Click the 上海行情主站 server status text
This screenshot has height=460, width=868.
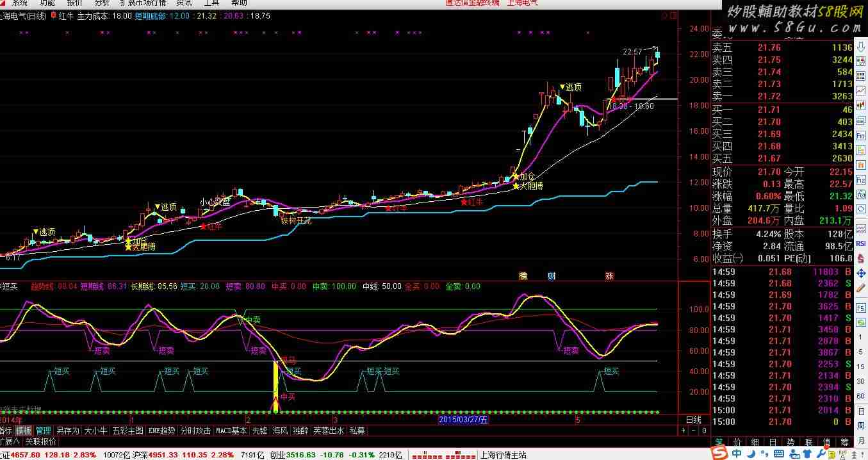click(503, 455)
